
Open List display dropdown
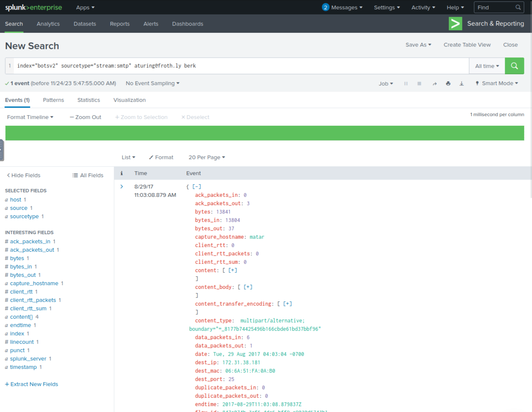128,157
